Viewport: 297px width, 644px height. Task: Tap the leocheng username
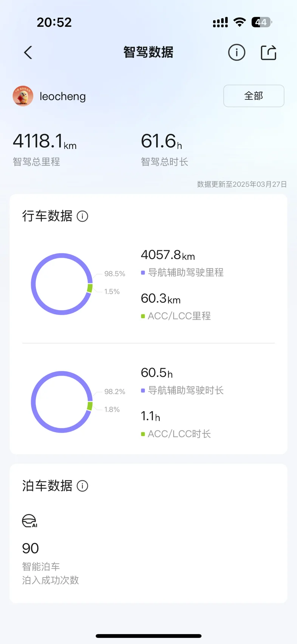63,96
